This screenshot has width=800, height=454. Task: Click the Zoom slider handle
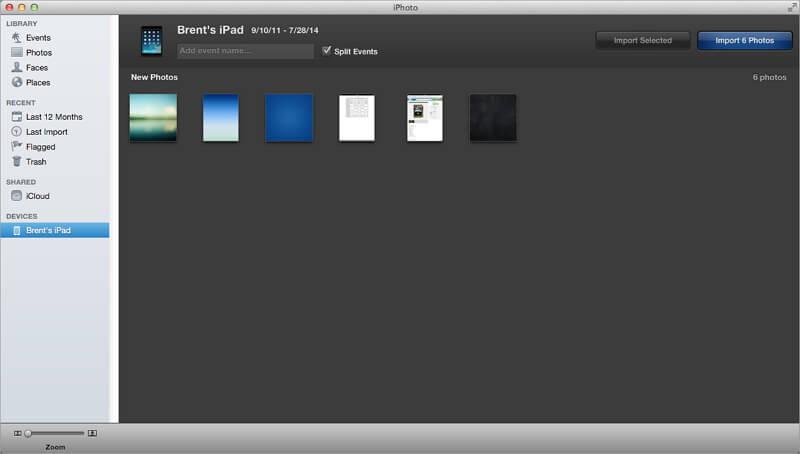pyautogui.click(x=28, y=433)
